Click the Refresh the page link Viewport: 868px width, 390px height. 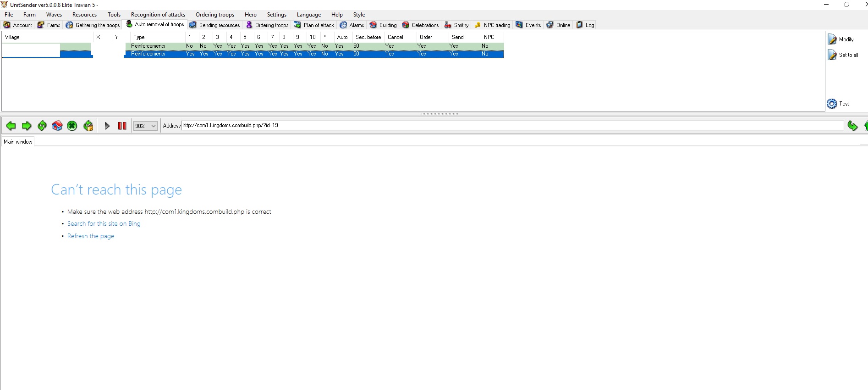tap(91, 236)
